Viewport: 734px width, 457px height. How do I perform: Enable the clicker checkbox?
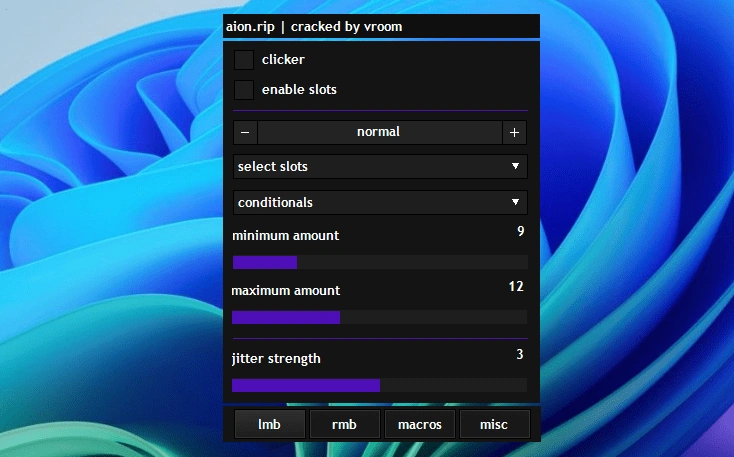[x=244, y=60]
